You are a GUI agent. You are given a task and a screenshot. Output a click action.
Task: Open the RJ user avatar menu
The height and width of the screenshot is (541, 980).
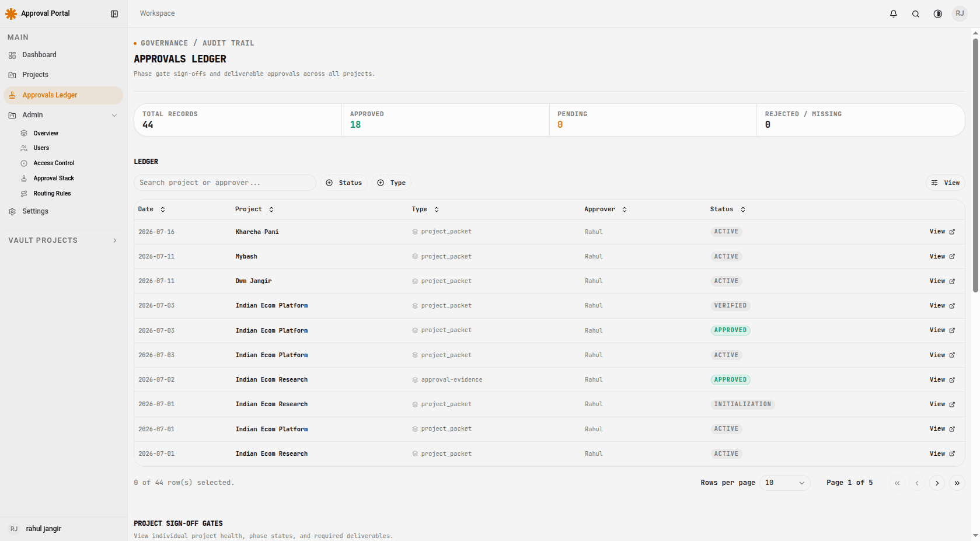click(x=960, y=13)
